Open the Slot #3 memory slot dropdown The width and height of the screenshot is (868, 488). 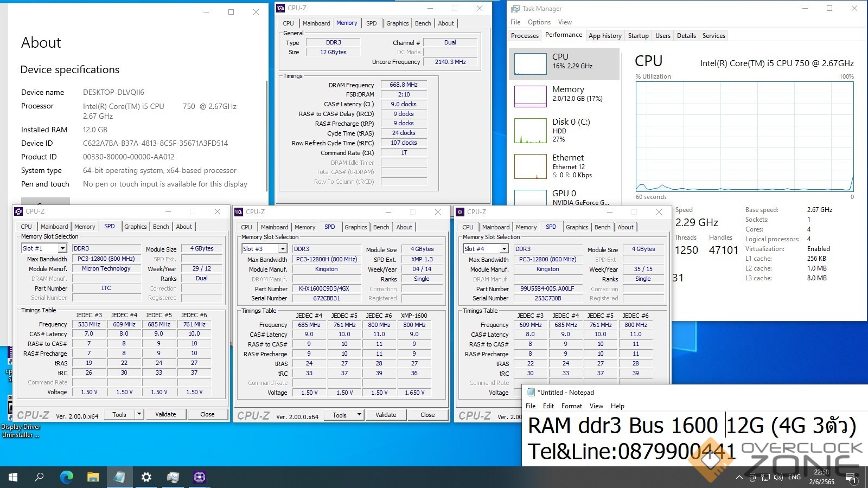pos(283,249)
